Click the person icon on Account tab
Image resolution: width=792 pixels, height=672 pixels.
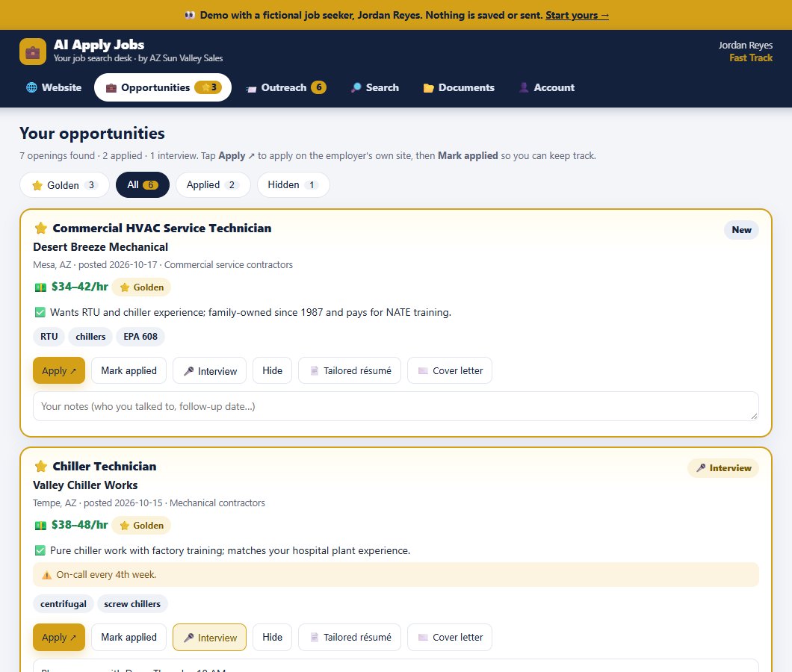pos(524,87)
